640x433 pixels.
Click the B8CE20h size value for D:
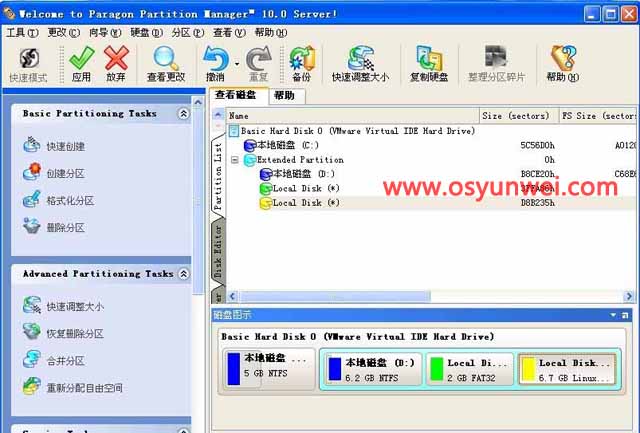pyautogui.click(x=537, y=174)
